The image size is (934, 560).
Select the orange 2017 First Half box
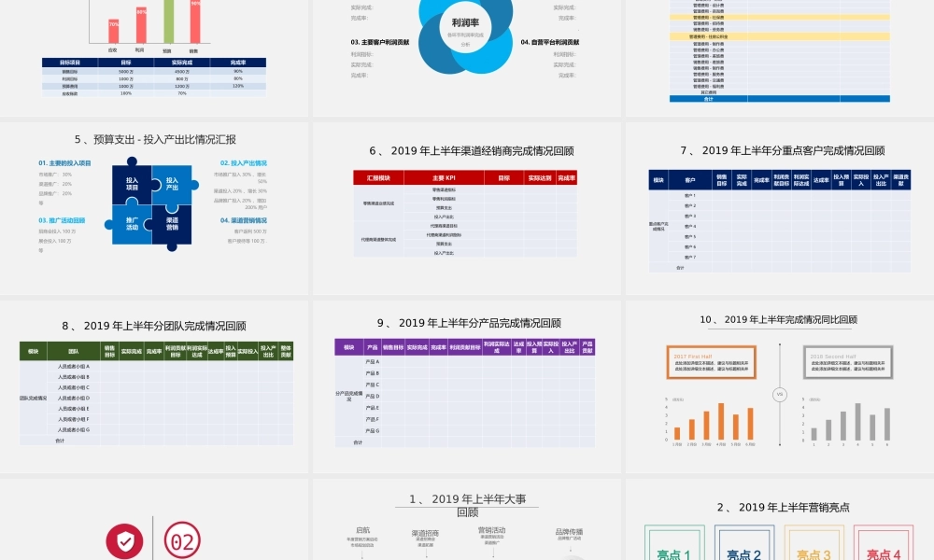click(710, 361)
